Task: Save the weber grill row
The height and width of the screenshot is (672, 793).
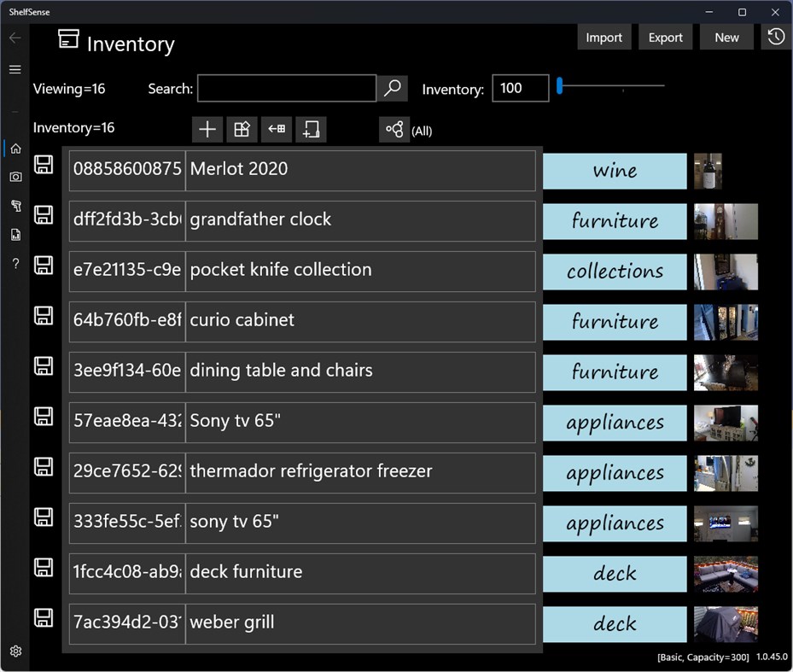Action: 44,618
